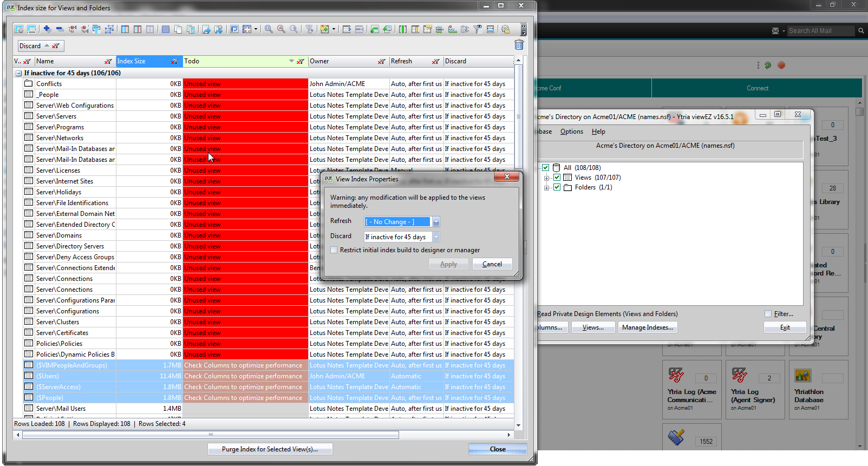Click the trash can icon above the grid
Viewport: 868px width, 466px height.
pos(519,44)
